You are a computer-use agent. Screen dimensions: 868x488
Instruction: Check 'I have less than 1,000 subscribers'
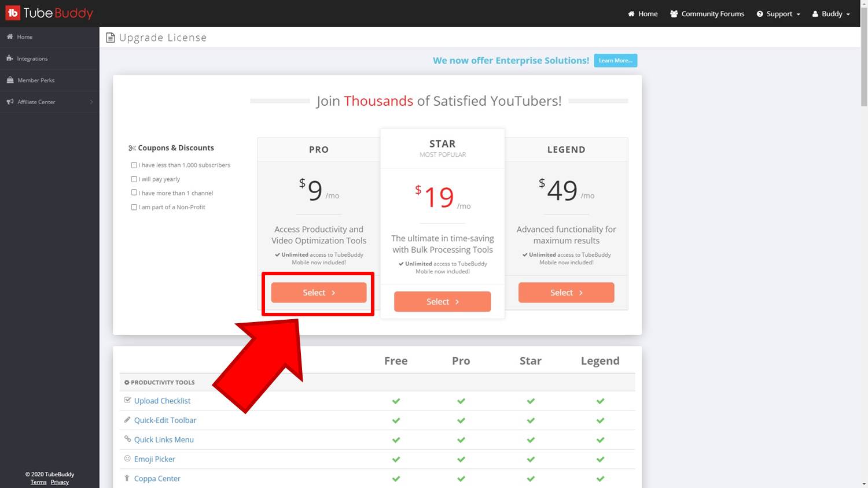coord(134,165)
